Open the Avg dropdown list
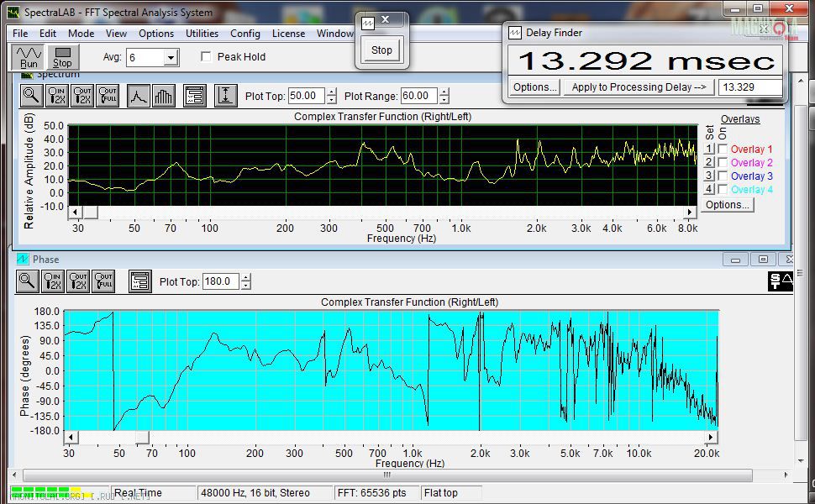815x504 pixels. click(171, 58)
